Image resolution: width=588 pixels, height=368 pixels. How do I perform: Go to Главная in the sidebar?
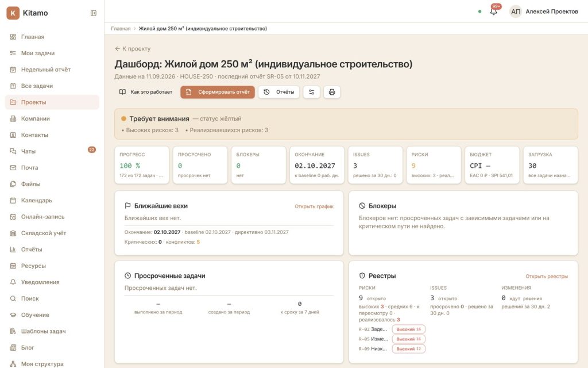click(52, 37)
